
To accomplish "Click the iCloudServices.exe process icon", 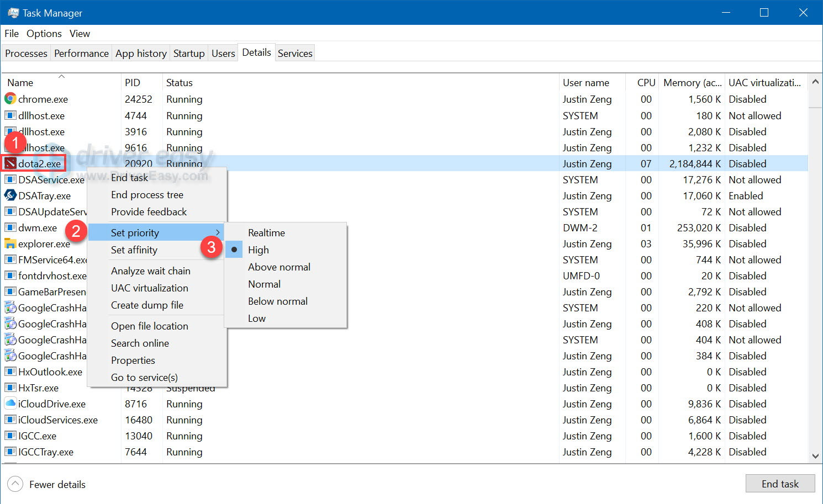I will tap(10, 420).
